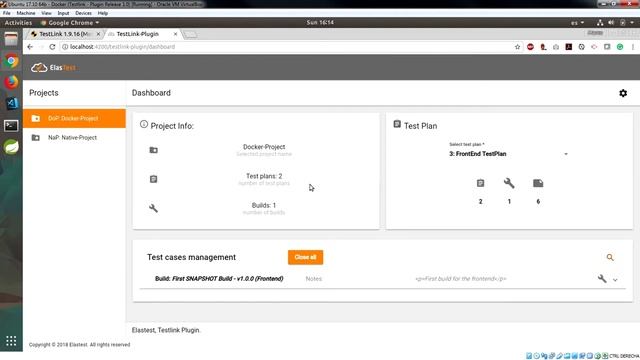Click the wrench icon on the build row
Viewport: 640px width, 360px height.
602,279
